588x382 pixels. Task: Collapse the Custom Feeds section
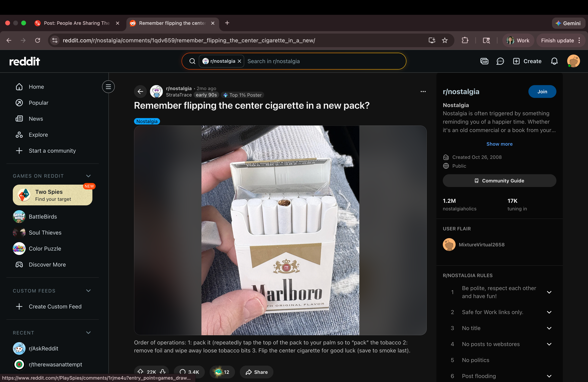pos(88,291)
